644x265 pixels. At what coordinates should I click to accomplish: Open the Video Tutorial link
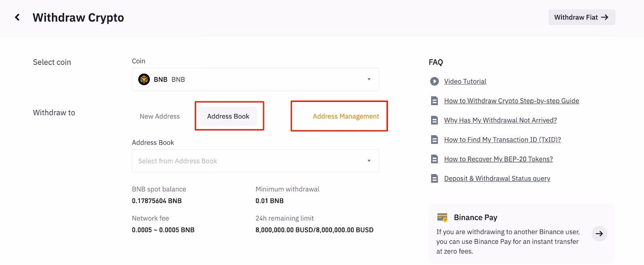coord(465,81)
